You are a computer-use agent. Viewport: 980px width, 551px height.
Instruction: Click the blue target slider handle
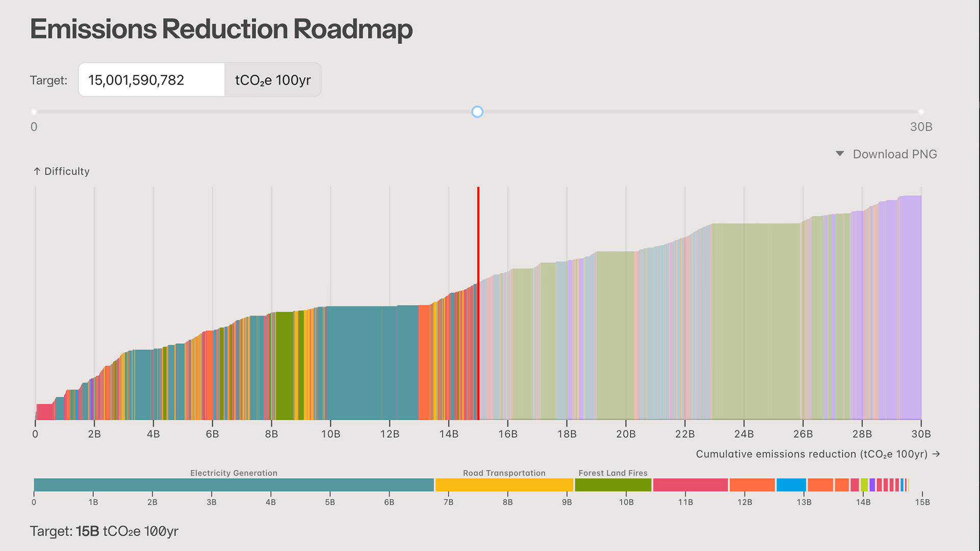(x=477, y=112)
